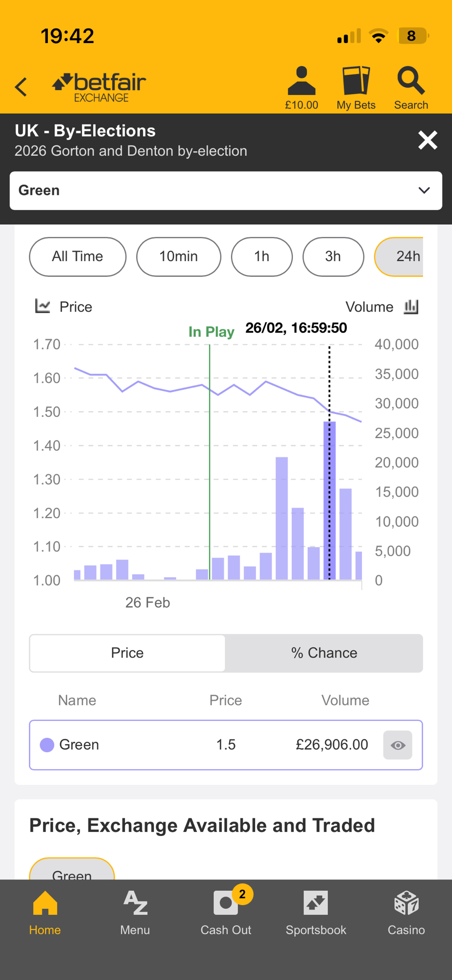Open account balance profile icon

301,81
